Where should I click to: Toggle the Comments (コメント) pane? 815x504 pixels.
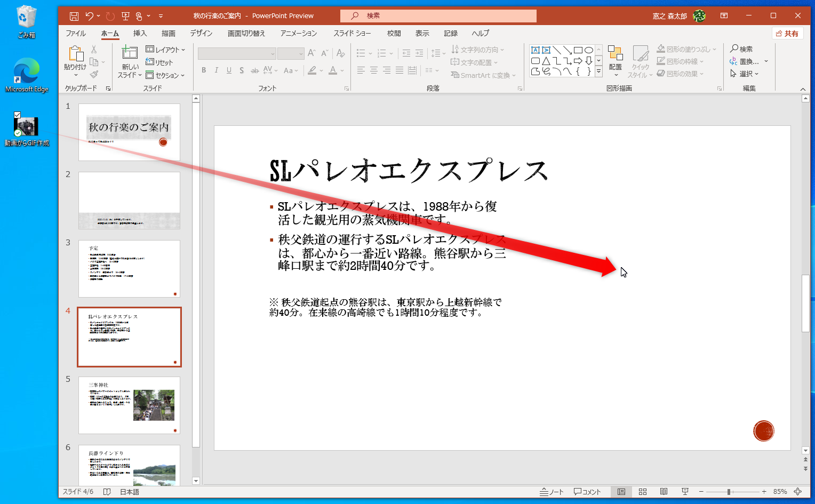click(x=587, y=492)
